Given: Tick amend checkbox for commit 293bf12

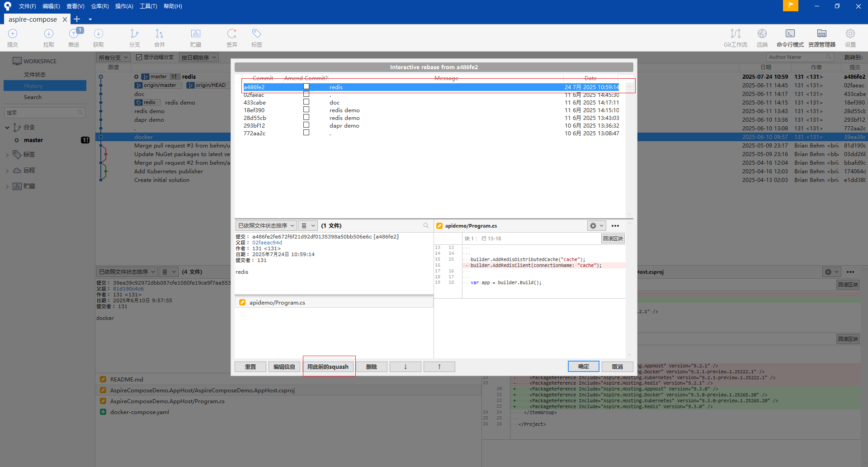Looking at the screenshot, I should (x=306, y=125).
